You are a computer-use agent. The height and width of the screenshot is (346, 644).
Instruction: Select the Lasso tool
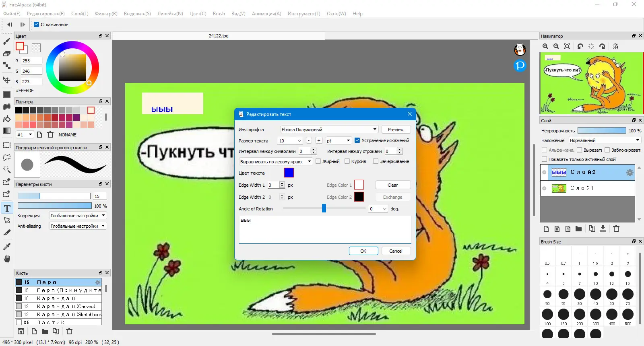tap(7, 157)
